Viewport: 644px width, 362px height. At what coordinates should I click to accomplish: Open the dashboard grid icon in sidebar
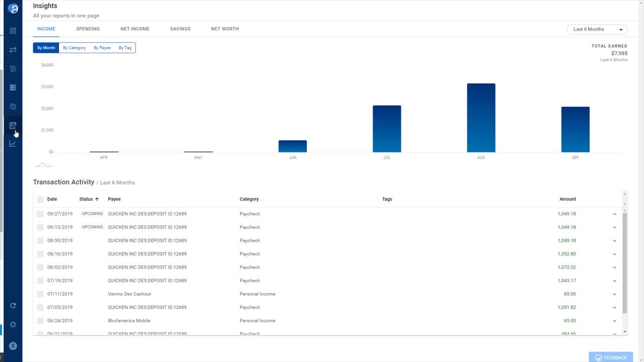(13, 31)
